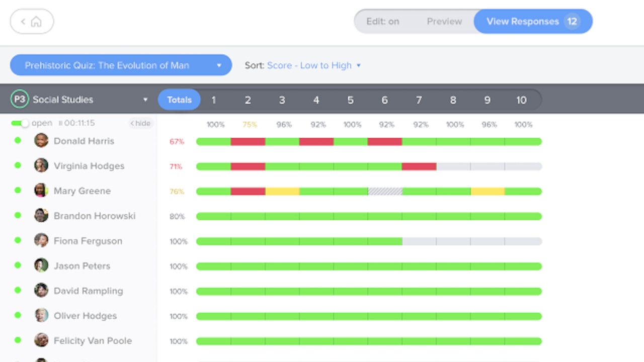Click Donald Harris's red question 2 segment
The height and width of the screenshot is (362, 644).
(x=248, y=142)
